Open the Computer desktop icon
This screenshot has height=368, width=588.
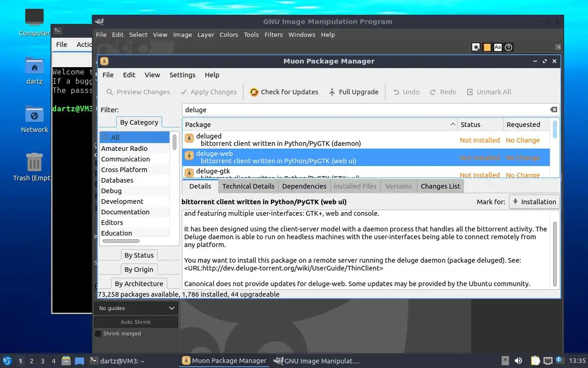point(34,22)
